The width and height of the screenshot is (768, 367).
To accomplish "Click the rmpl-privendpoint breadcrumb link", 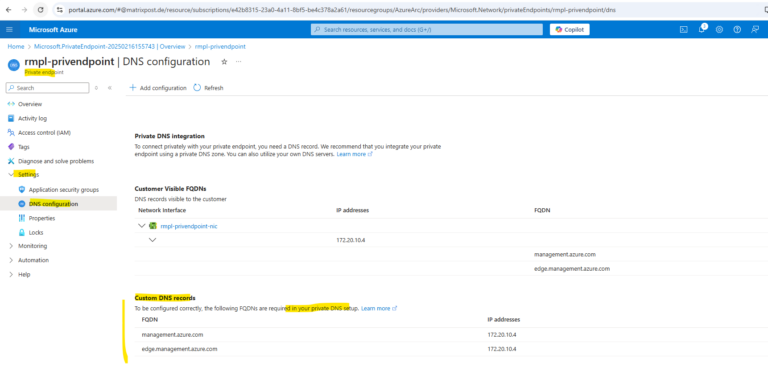I will tap(220, 47).
